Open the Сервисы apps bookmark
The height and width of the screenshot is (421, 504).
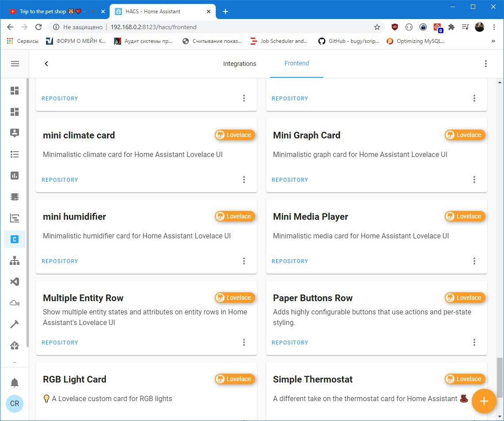23,41
